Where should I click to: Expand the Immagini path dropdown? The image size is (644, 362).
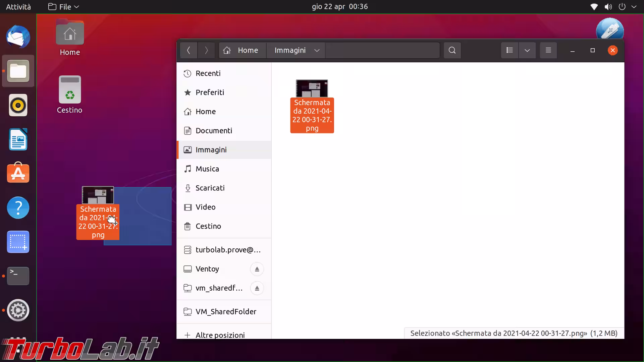click(x=317, y=50)
